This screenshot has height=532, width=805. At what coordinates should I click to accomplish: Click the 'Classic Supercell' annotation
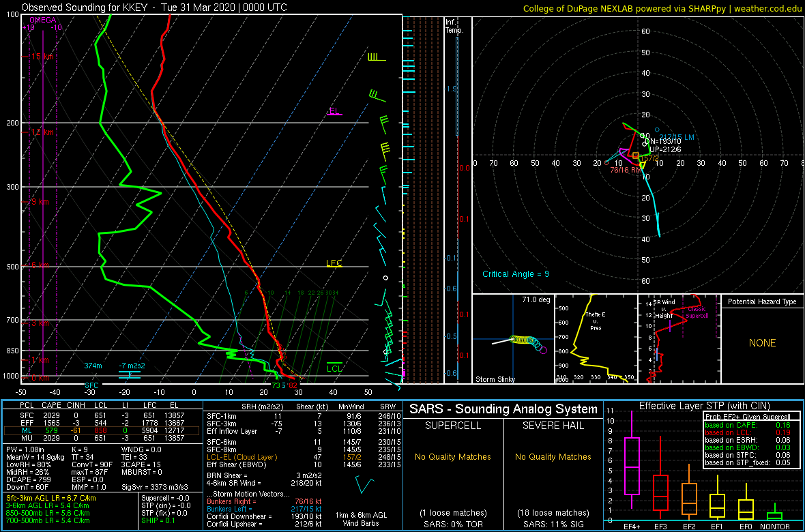(698, 313)
